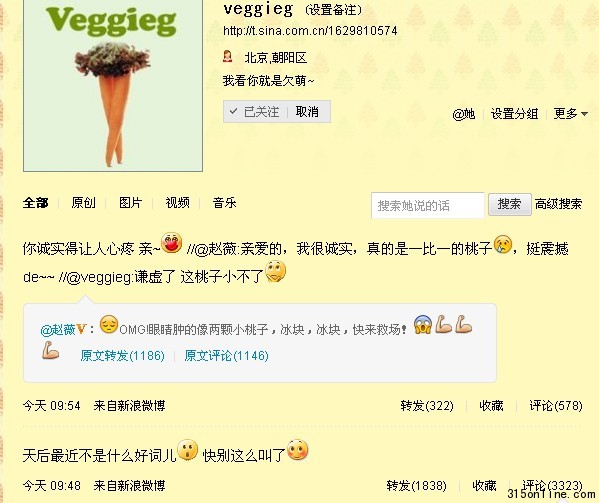Click the thinking emoji after 这桃子小不了
This screenshot has height=503, width=599.
(276, 272)
